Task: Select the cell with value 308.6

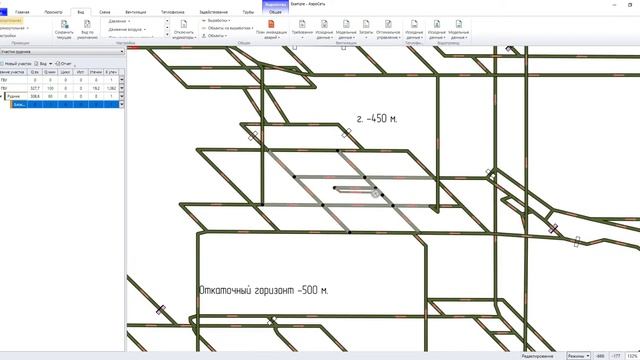Action: pyautogui.click(x=35, y=96)
